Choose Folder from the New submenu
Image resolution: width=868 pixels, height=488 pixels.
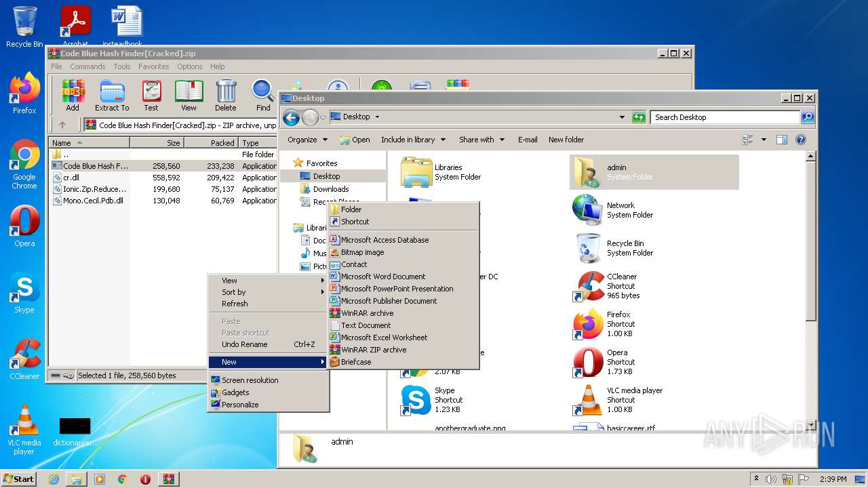point(403,209)
